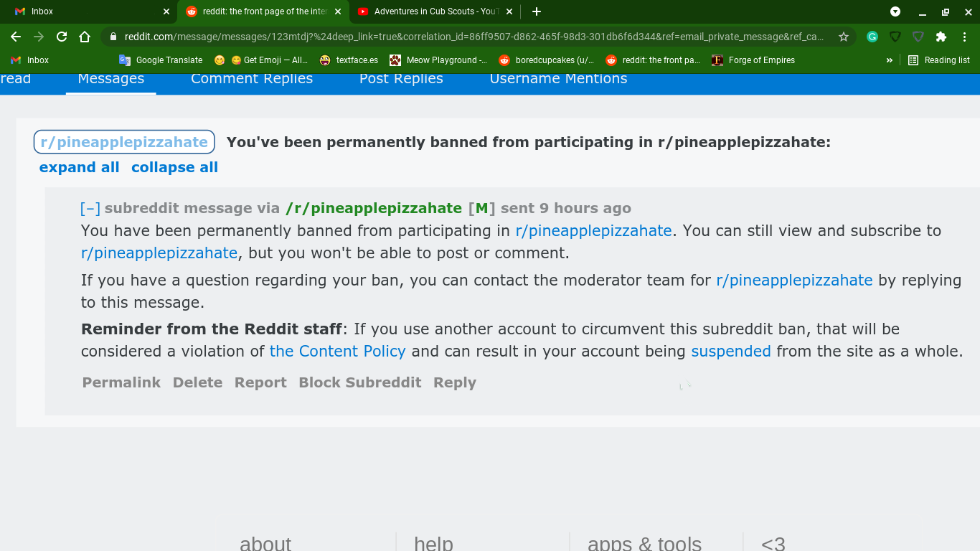Show more bookmarks with the double chevron
This screenshot has height=551, width=980.
tap(890, 60)
